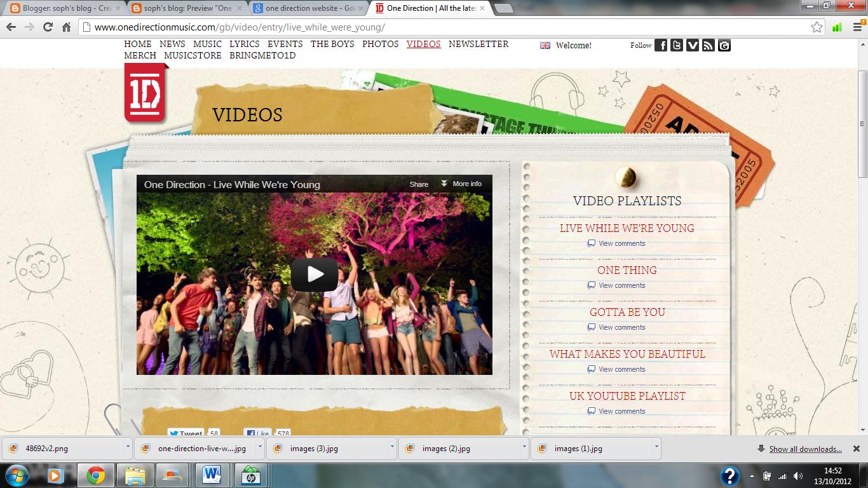Open the LYRICS navigation menu item
868x488 pixels.
[x=244, y=44]
